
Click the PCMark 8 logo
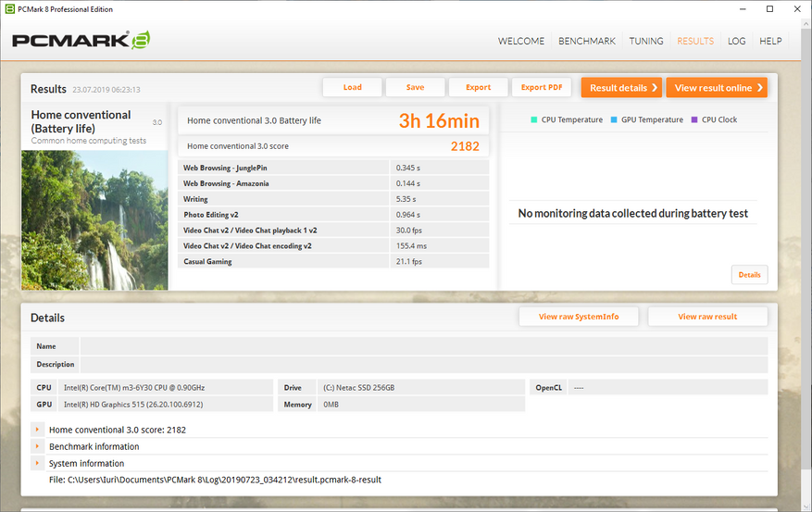click(x=81, y=41)
